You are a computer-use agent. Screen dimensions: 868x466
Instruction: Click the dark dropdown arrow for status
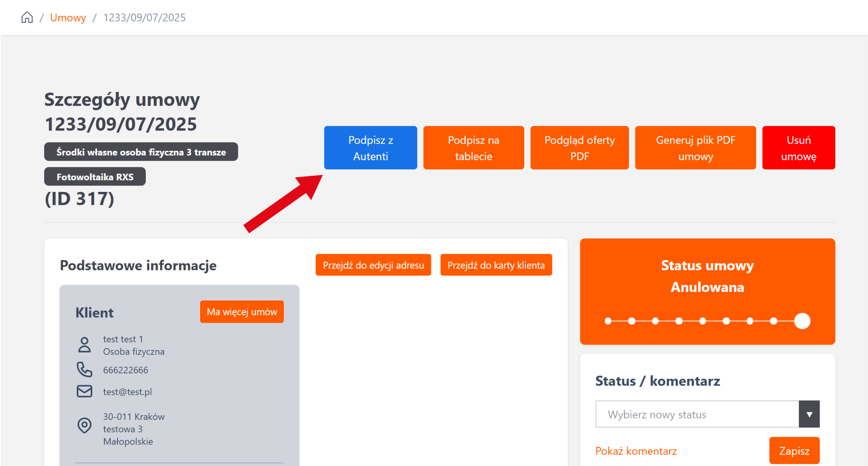809,414
